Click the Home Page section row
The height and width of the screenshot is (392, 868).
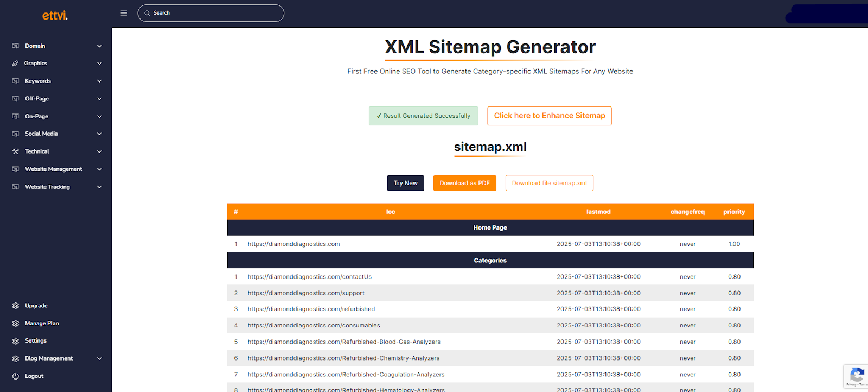pyautogui.click(x=490, y=227)
